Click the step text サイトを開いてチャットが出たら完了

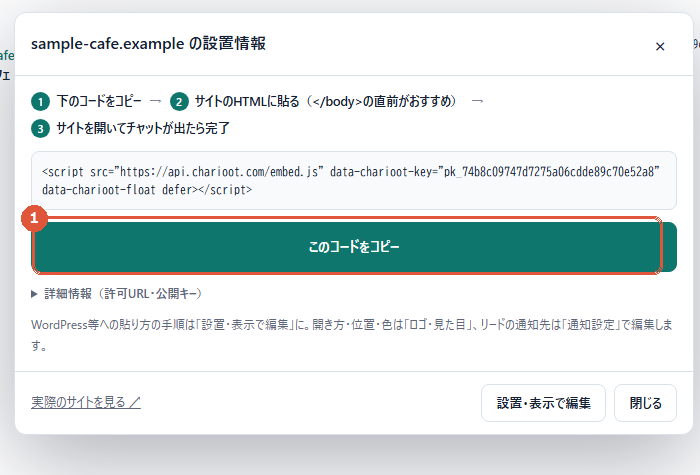tap(143, 129)
